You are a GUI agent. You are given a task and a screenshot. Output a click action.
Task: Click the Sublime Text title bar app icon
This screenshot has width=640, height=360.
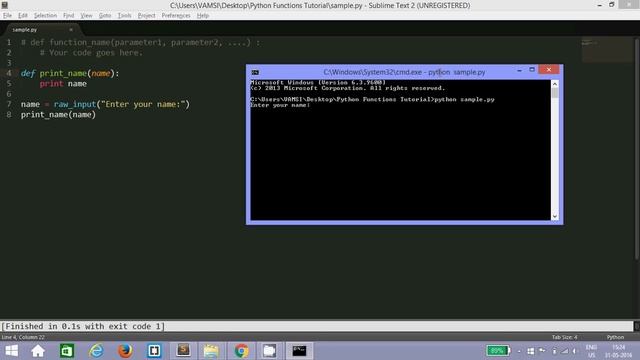[4, 5]
